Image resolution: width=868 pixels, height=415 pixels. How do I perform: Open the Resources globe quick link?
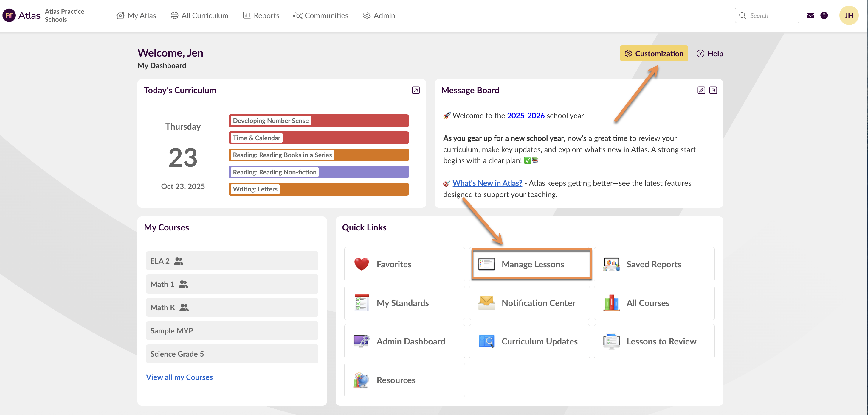point(404,380)
